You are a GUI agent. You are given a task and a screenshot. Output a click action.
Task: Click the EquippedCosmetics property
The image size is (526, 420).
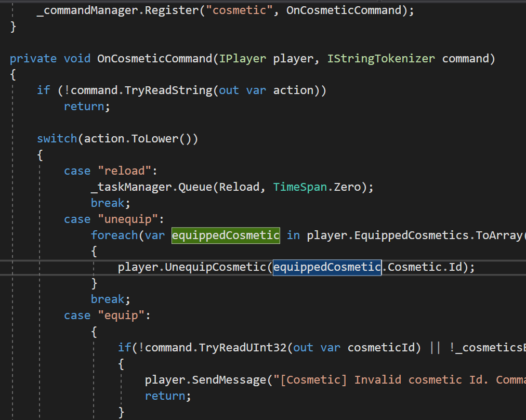tap(411, 235)
